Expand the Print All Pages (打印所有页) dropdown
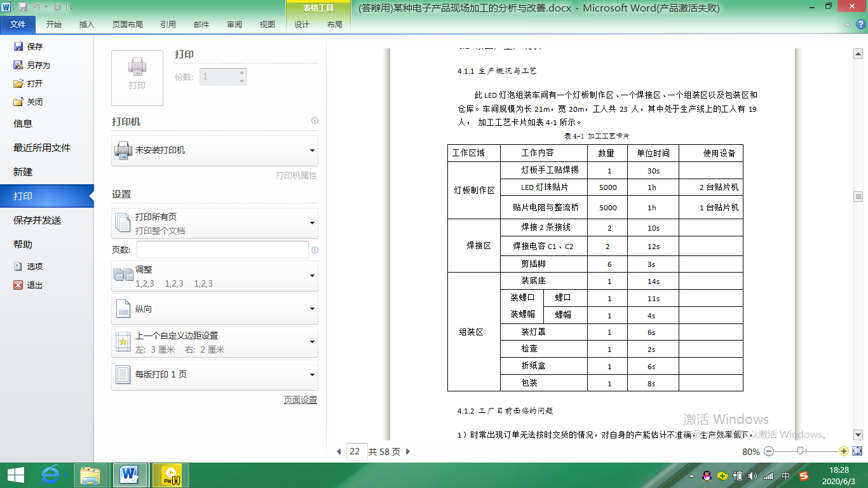Image resolution: width=868 pixels, height=488 pixels. click(x=215, y=223)
